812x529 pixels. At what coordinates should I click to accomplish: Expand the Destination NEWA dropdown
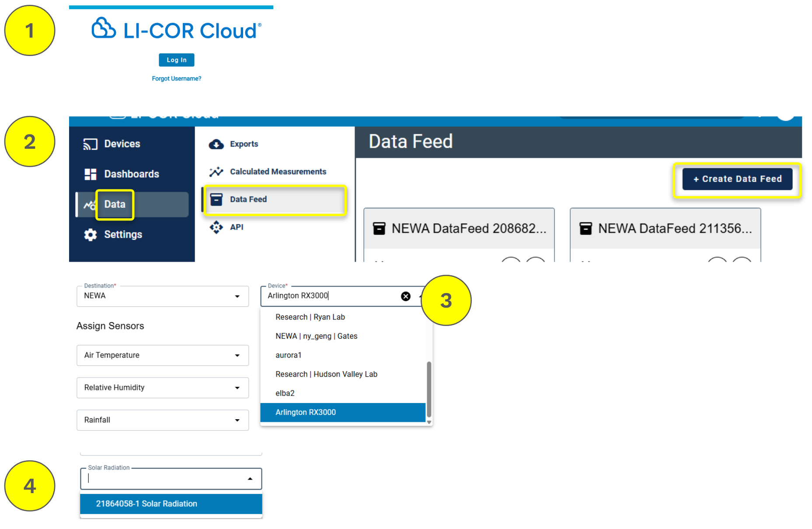click(x=163, y=296)
